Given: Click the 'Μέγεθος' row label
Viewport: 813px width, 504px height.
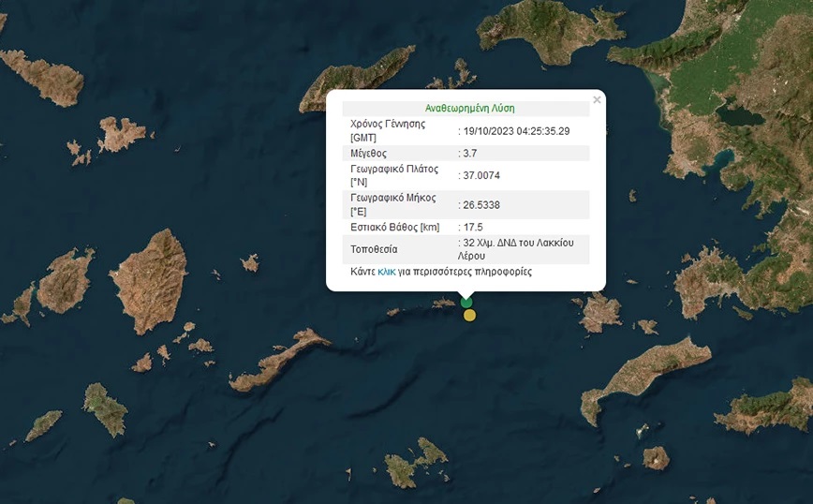Looking at the screenshot, I should click(x=368, y=153).
